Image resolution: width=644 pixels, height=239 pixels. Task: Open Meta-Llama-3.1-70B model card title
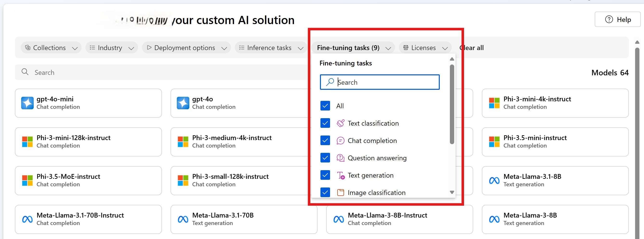click(223, 215)
